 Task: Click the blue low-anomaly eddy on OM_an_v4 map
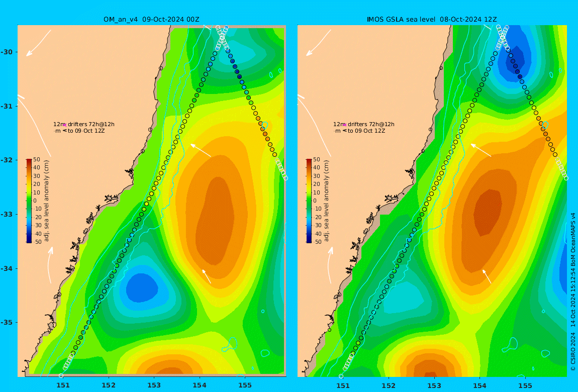click(141, 288)
